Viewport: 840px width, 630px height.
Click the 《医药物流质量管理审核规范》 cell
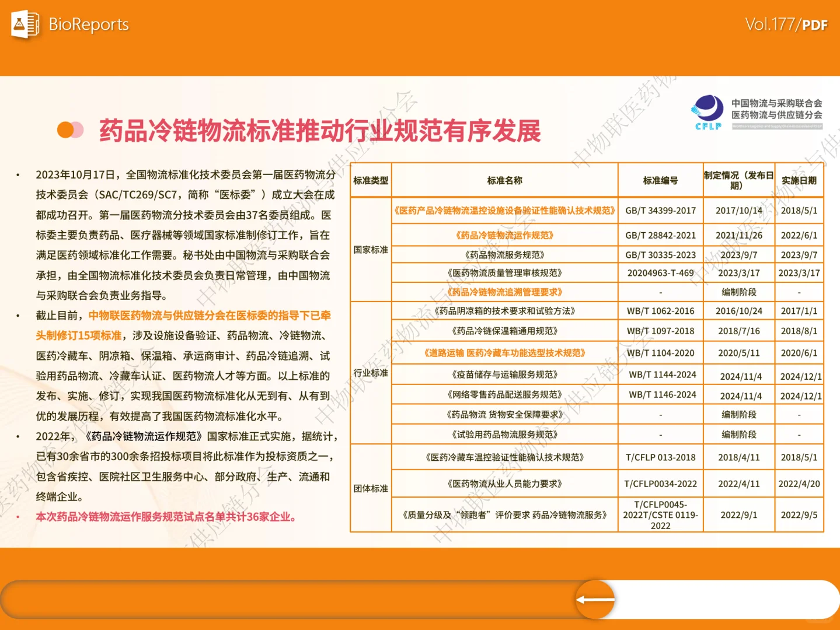505,273
